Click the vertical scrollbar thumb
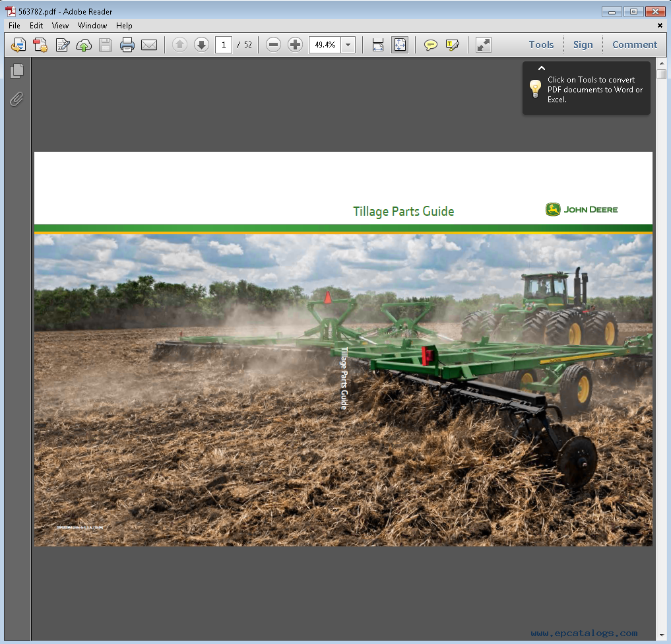Viewport: 671px width, 644px height. point(662,75)
